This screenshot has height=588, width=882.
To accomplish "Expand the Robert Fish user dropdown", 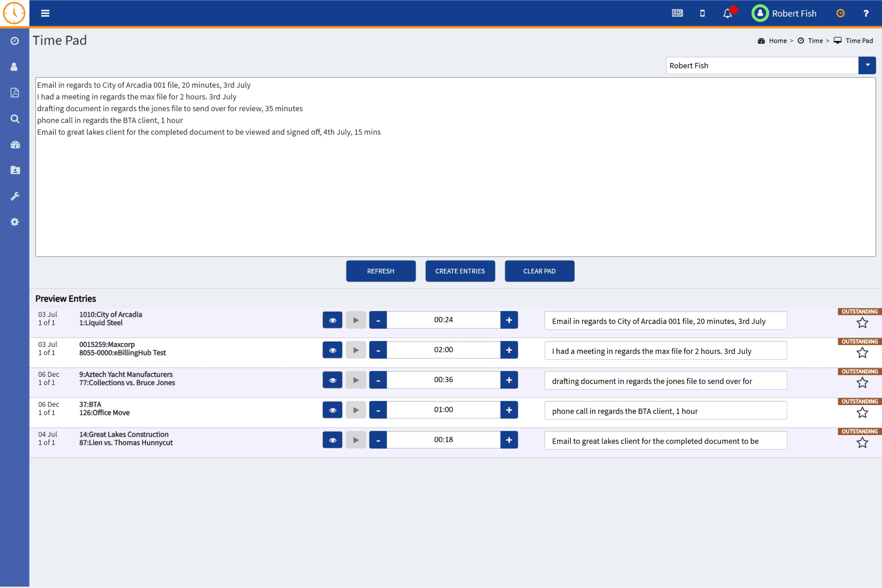I will (867, 65).
